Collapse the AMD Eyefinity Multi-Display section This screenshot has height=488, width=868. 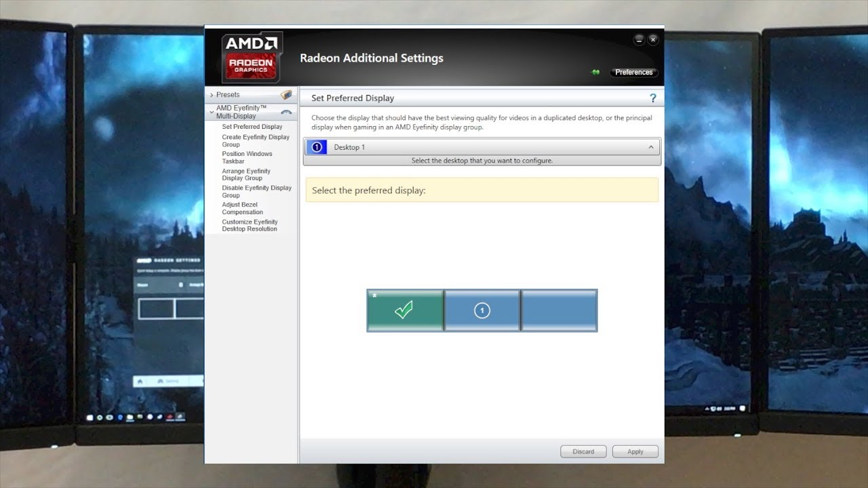pyautogui.click(x=212, y=112)
